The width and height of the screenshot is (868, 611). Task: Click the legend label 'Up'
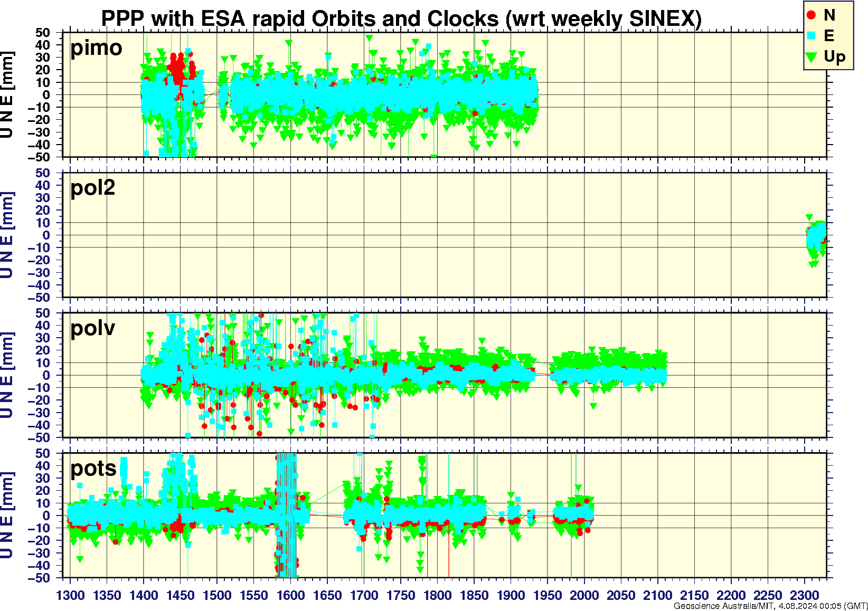point(835,56)
